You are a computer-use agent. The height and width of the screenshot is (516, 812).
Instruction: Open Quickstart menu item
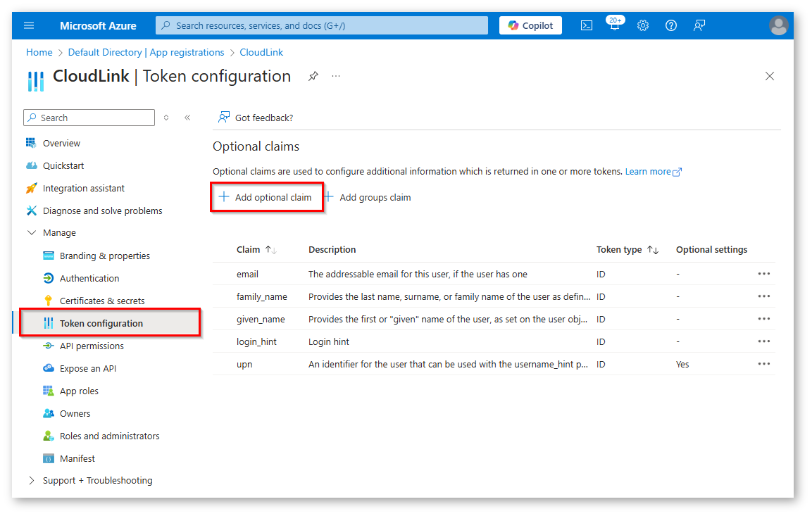[63, 165]
